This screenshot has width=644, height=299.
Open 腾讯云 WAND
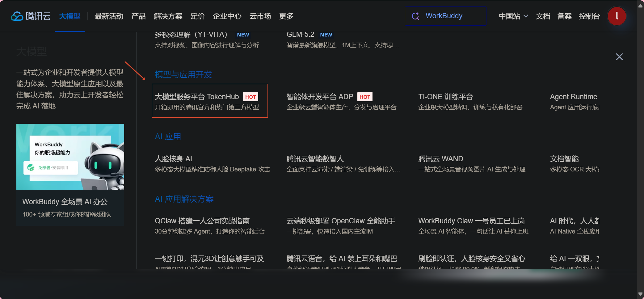(x=441, y=159)
